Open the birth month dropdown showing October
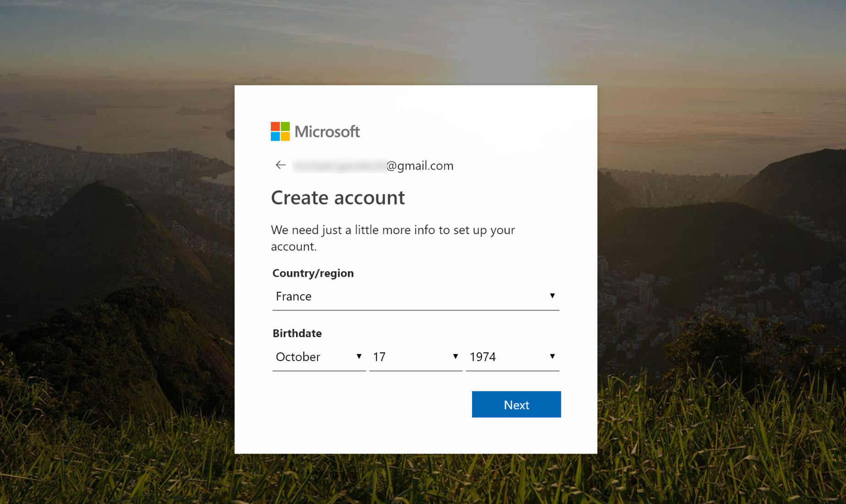 tap(319, 357)
